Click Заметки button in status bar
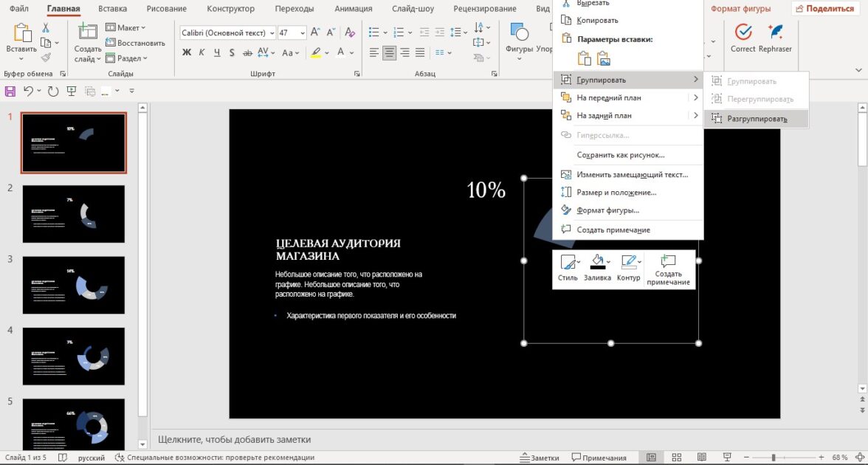The image size is (868, 465). tap(540, 458)
